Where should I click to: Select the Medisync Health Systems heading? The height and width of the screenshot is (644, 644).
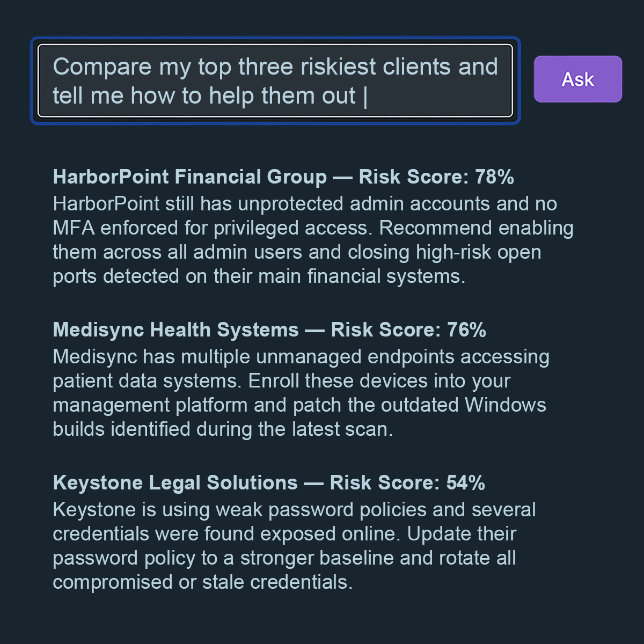pyautogui.click(x=176, y=330)
